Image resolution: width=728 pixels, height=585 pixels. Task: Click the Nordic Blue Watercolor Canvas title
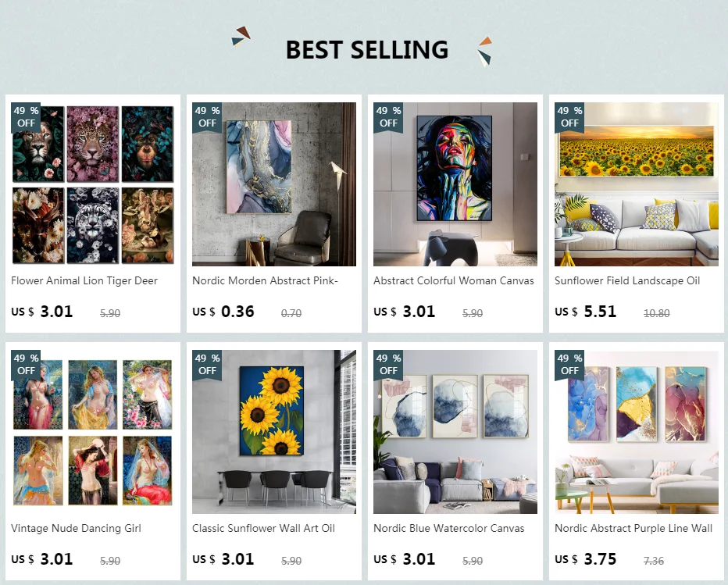pos(449,528)
